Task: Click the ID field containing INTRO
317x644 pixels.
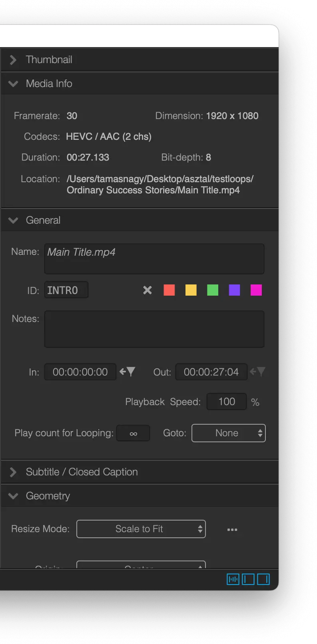Action: click(x=66, y=290)
